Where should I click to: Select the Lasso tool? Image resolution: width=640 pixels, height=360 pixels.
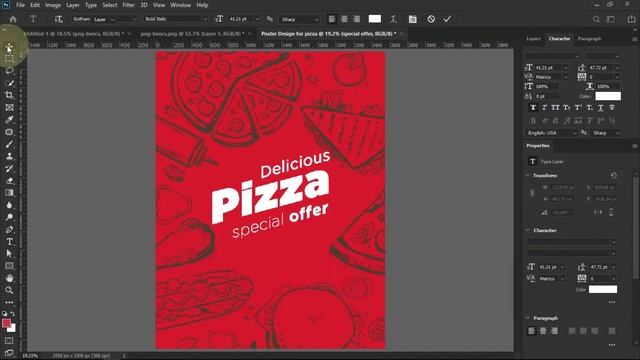click(9, 71)
